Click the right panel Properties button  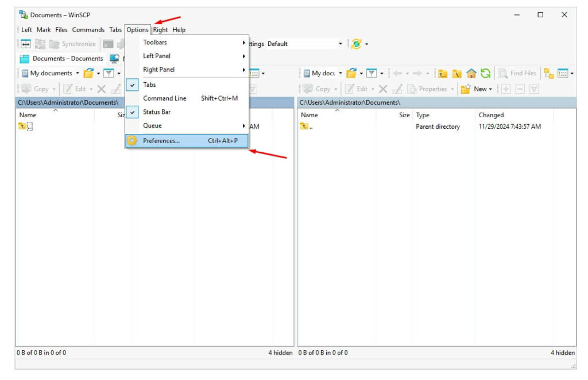(x=431, y=89)
